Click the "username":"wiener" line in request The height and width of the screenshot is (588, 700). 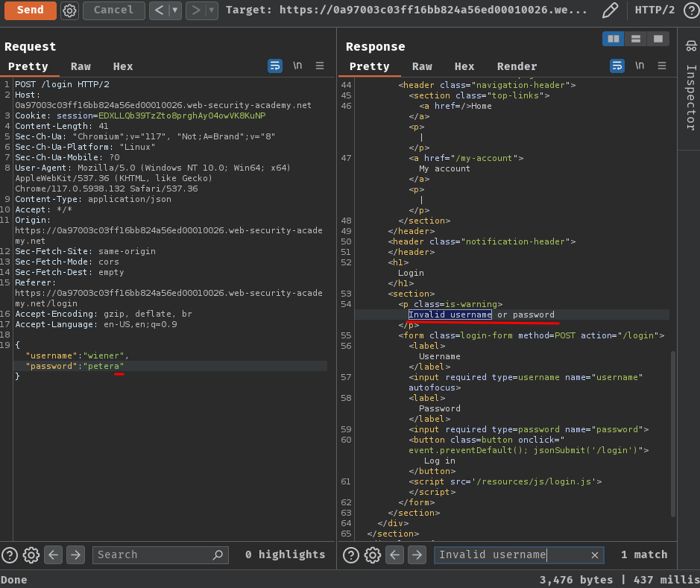(x=78, y=355)
